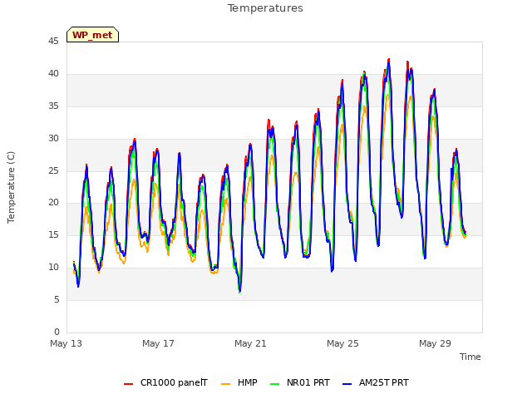532x399 pixels.
Task: Click the 15 y-axis tick label
Action: point(53,234)
